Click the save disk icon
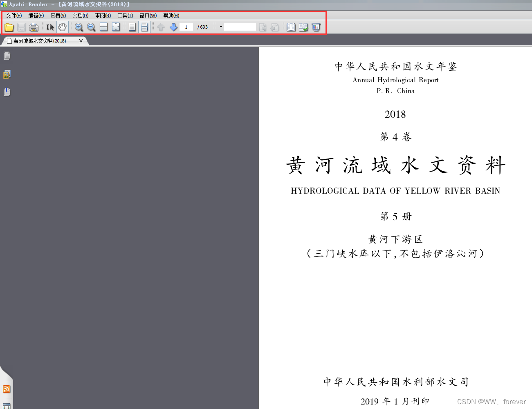Image resolution: width=532 pixels, height=409 pixels. 22,27
